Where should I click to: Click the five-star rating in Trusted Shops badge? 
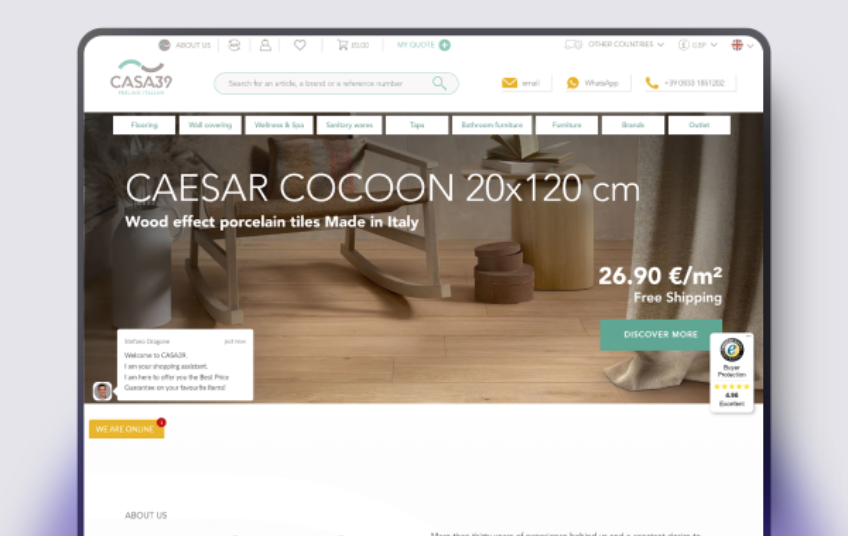(x=732, y=386)
